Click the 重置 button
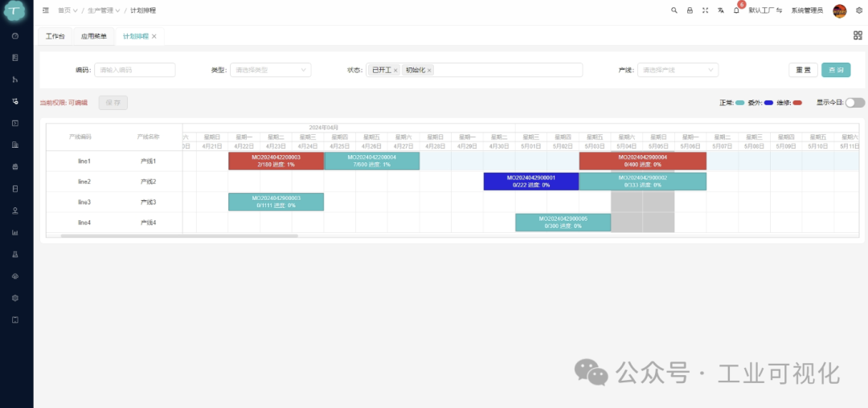 coord(803,70)
